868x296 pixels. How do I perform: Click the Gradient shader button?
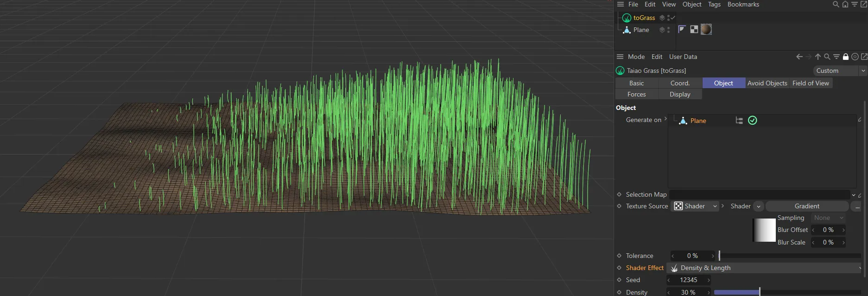click(806, 206)
